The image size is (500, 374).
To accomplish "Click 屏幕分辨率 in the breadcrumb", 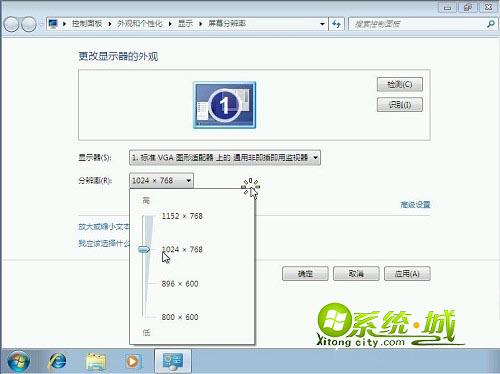I will pos(227,24).
